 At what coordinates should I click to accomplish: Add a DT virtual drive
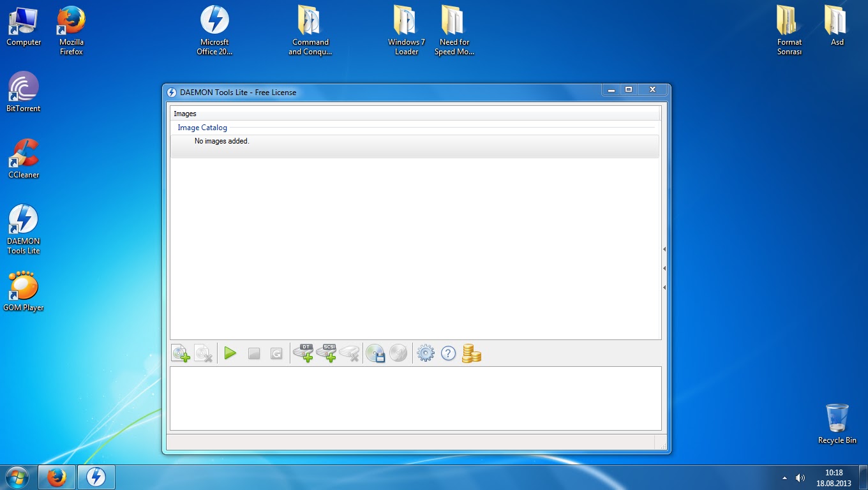pyautogui.click(x=303, y=353)
